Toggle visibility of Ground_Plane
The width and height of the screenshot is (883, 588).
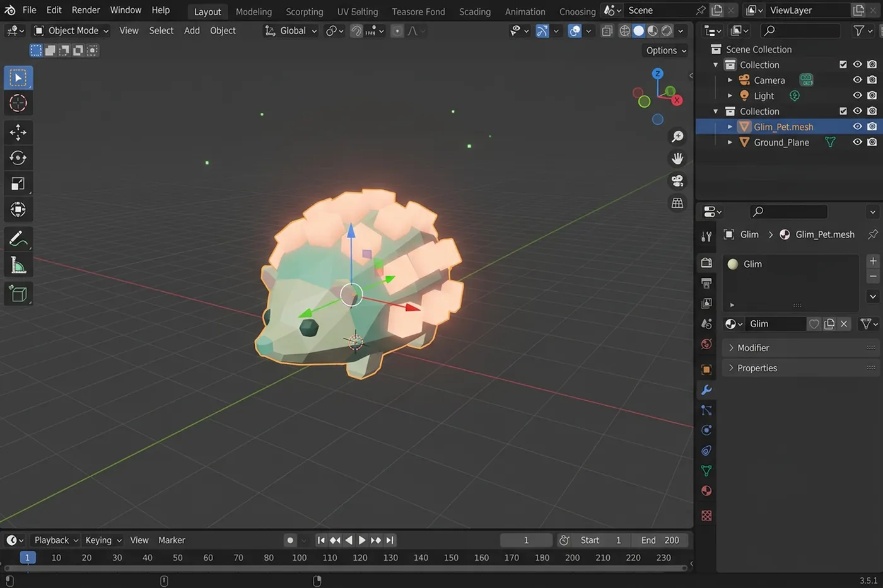click(x=857, y=142)
